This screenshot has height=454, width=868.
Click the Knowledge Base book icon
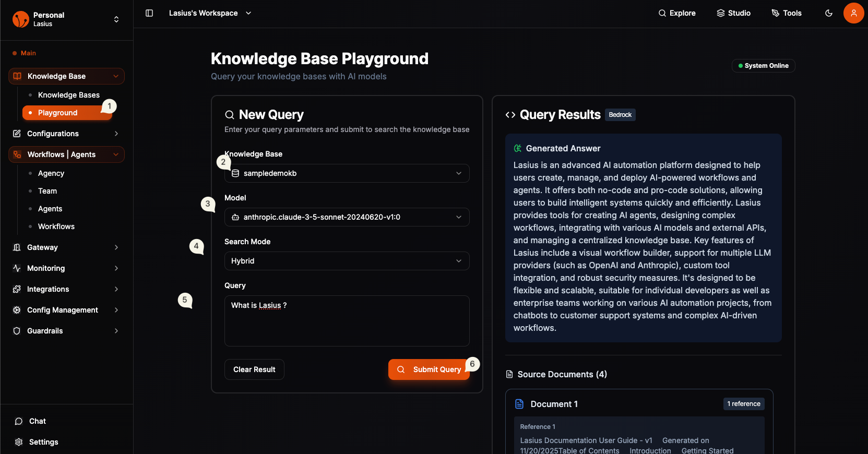[x=17, y=76]
